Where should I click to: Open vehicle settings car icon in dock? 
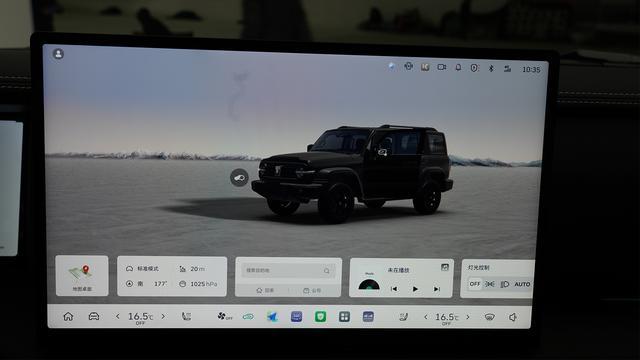click(94, 316)
